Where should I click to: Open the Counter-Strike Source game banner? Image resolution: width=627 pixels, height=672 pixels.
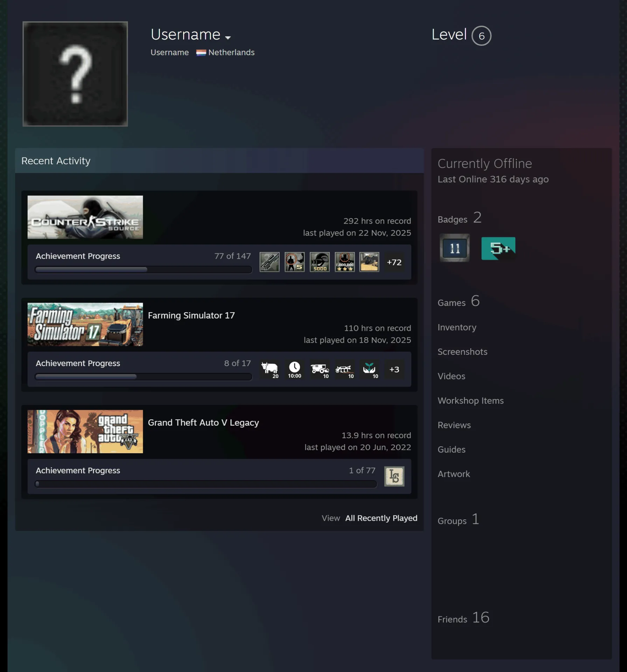click(x=85, y=217)
